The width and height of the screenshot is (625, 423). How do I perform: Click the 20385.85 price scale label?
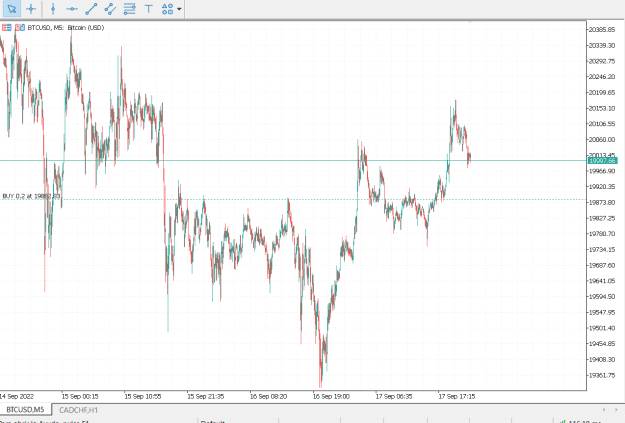(x=602, y=30)
